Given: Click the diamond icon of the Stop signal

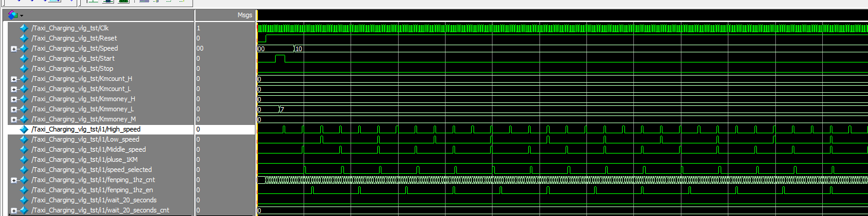Looking at the screenshot, I should [24, 68].
